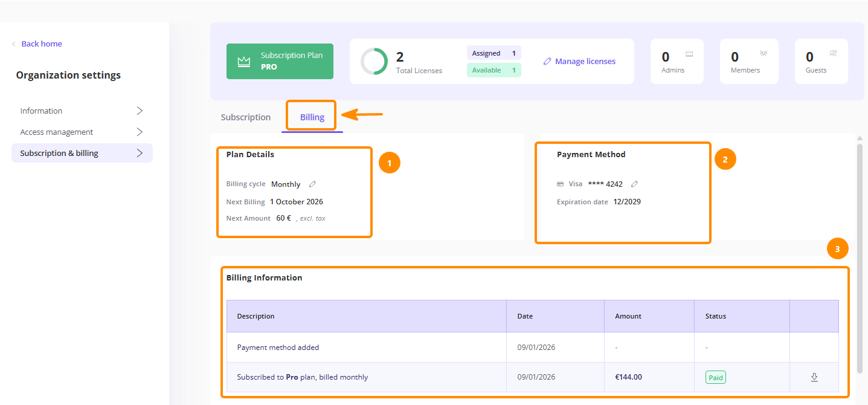Click the crown icon in Subscription Plan badge
Screen dimensions: 868x405
[243, 62]
